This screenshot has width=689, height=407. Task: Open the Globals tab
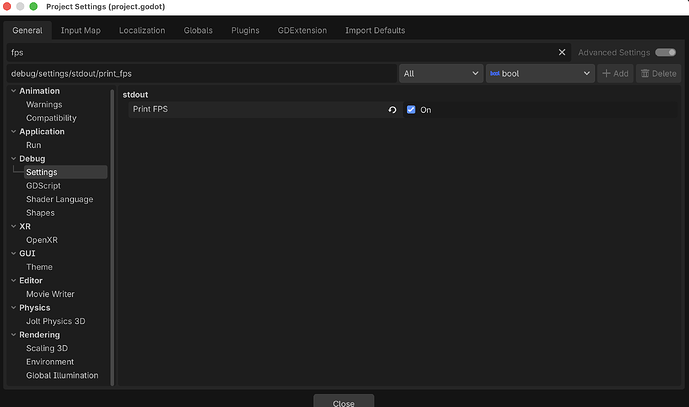click(198, 30)
